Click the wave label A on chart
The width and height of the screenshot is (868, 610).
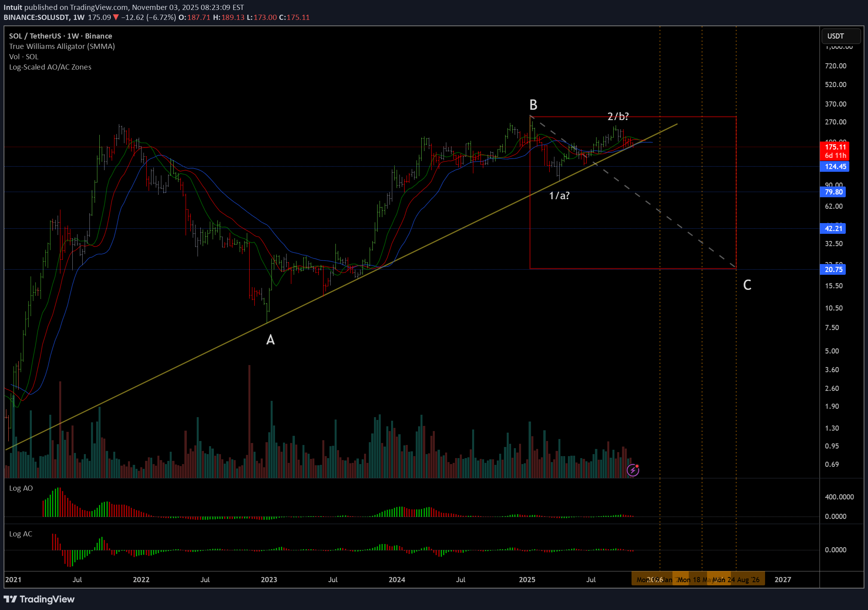270,340
